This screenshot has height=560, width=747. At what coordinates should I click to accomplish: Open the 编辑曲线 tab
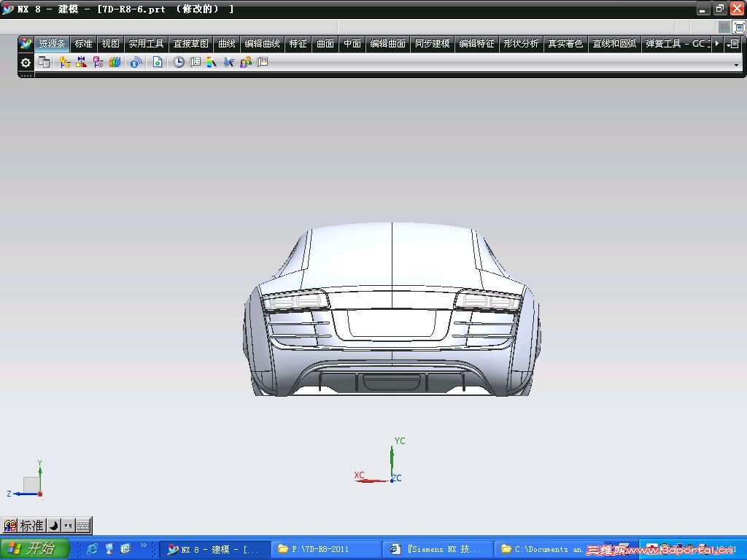point(262,44)
